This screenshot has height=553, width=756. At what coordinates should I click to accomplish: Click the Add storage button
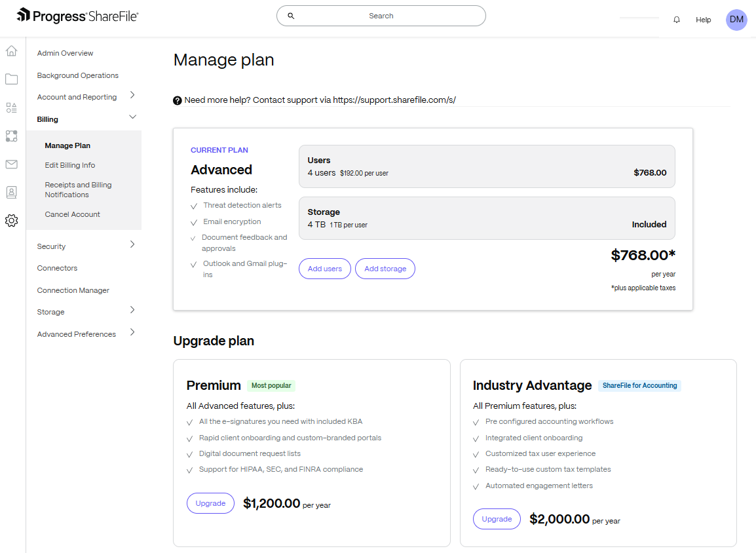(x=385, y=269)
